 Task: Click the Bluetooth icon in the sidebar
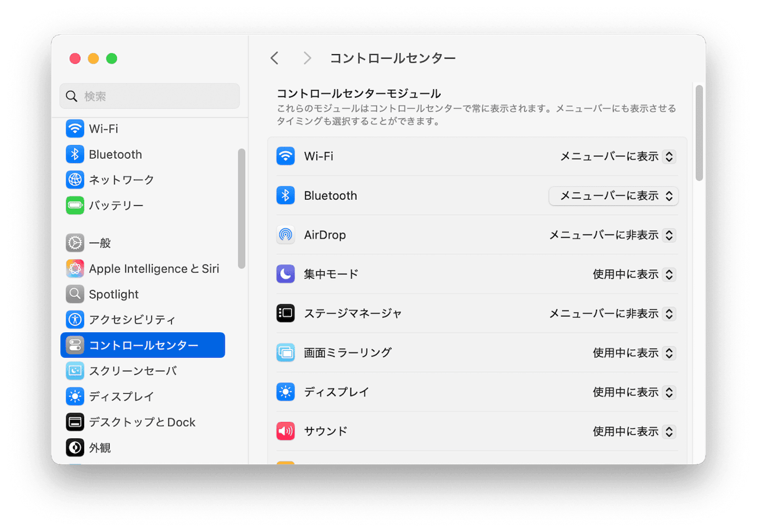click(75, 154)
